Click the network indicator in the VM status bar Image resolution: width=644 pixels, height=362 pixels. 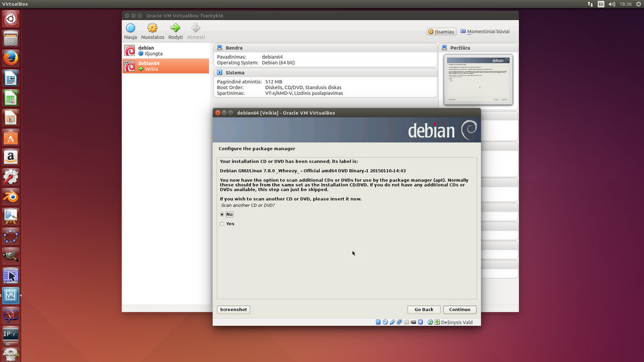(x=400, y=322)
